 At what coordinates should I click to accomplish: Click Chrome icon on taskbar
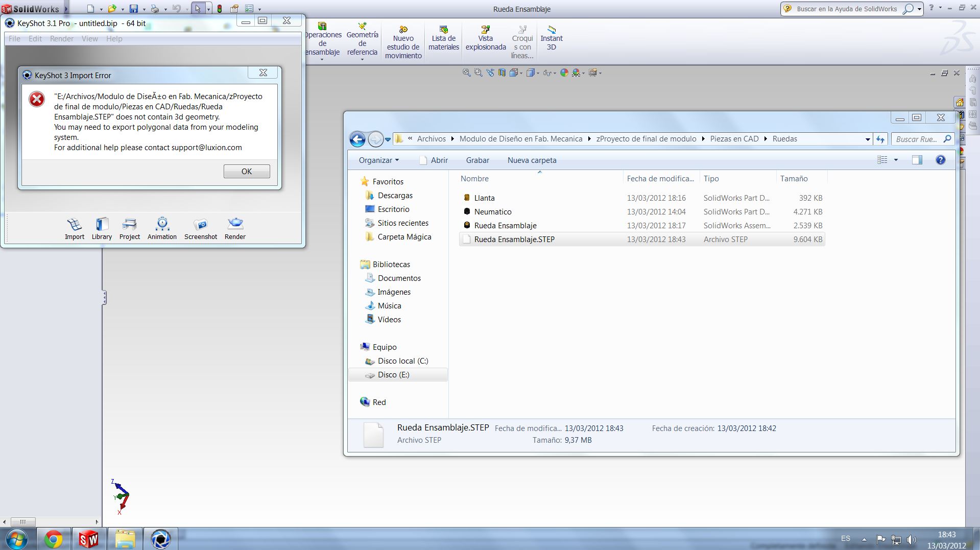click(53, 539)
